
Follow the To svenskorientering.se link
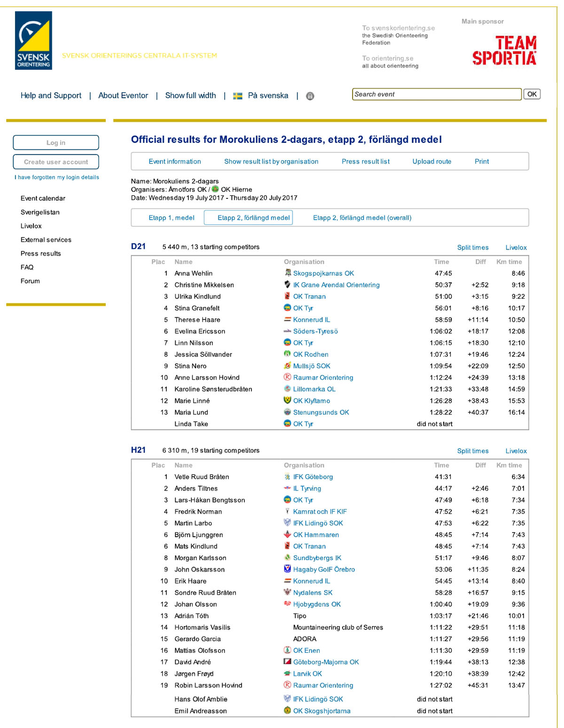[399, 28]
